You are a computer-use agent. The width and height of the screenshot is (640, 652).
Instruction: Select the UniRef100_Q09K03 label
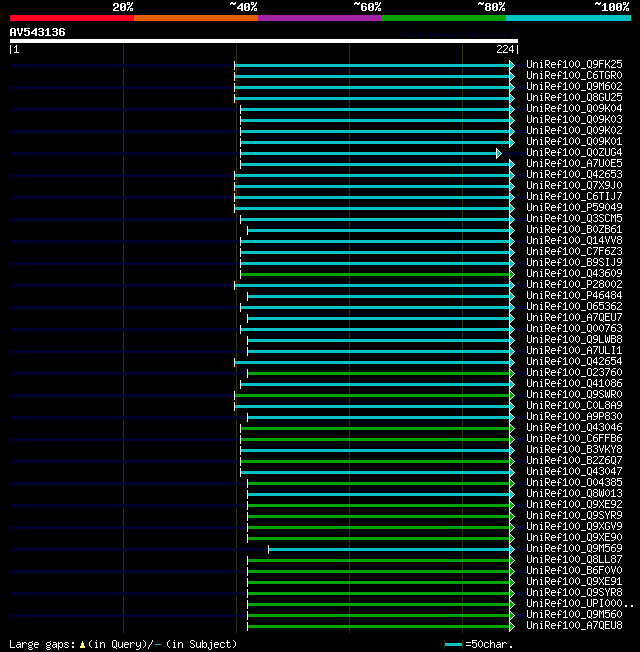click(x=574, y=119)
